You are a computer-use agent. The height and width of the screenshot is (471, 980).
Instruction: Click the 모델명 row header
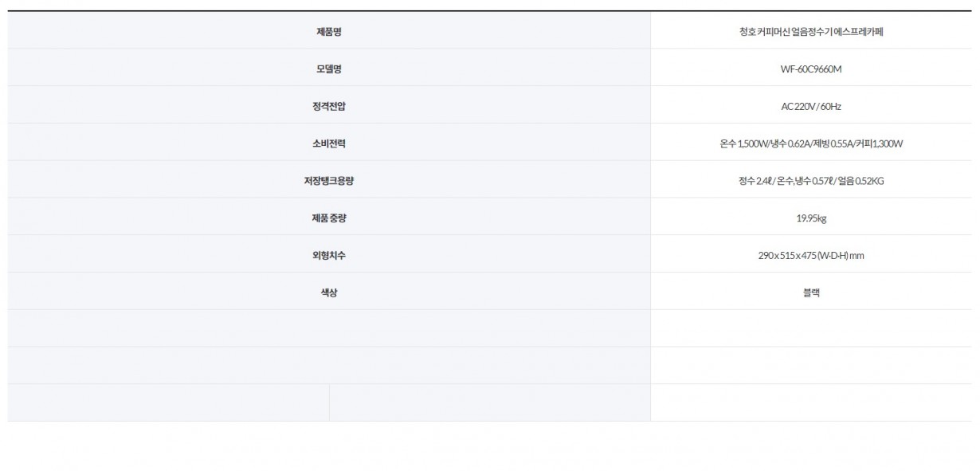coord(329,69)
